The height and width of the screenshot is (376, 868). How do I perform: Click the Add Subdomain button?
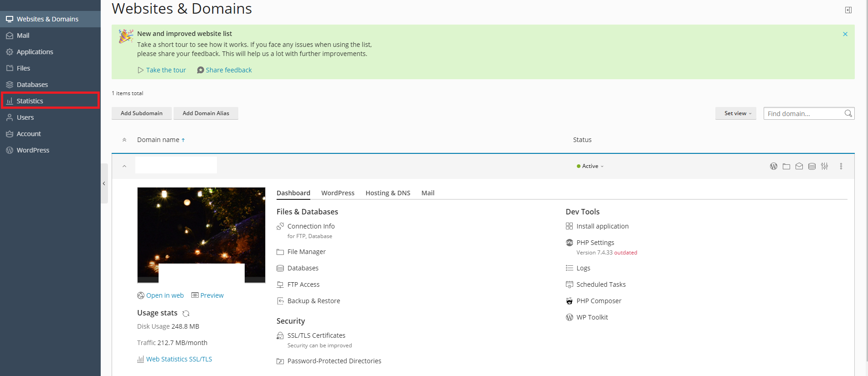142,113
